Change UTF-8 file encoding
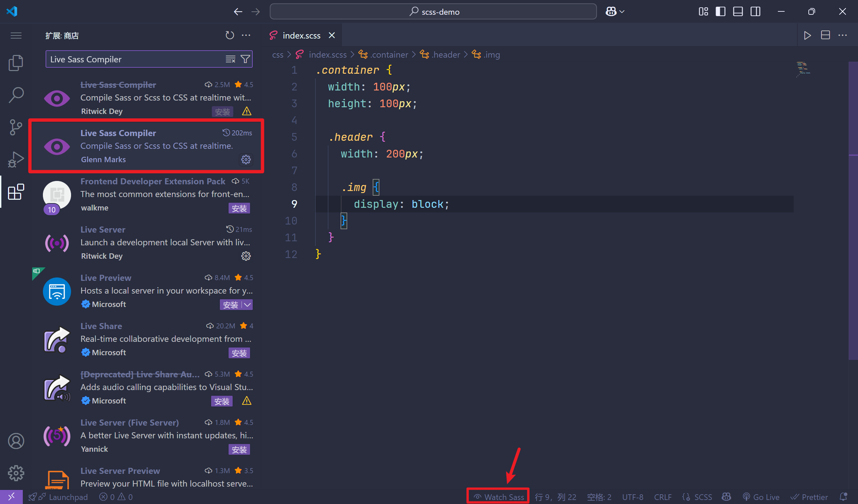The image size is (858, 504). click(632, 497)
